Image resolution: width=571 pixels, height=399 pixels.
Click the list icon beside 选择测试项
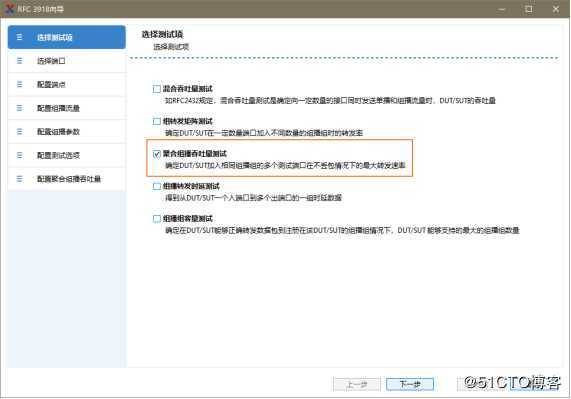pos(19,37)
